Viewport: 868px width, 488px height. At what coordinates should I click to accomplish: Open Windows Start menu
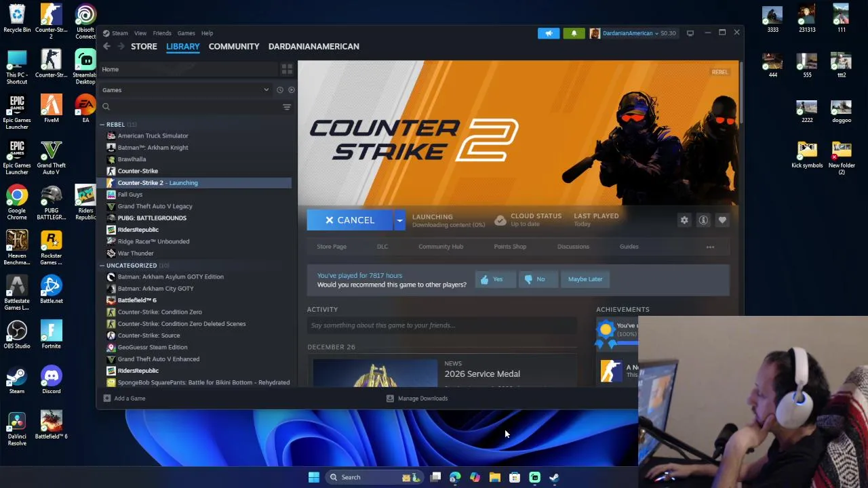(x=313, y=477)
